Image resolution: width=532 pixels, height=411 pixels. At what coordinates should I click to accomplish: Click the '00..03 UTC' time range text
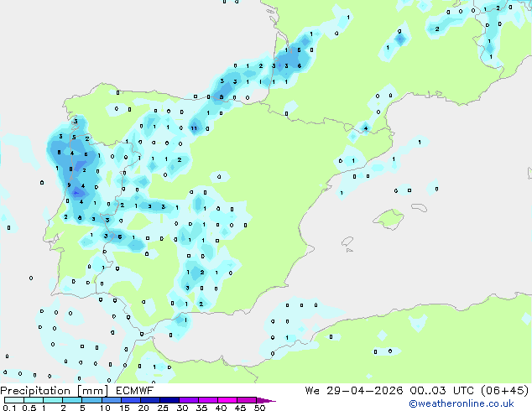click(x=441, y=391)
